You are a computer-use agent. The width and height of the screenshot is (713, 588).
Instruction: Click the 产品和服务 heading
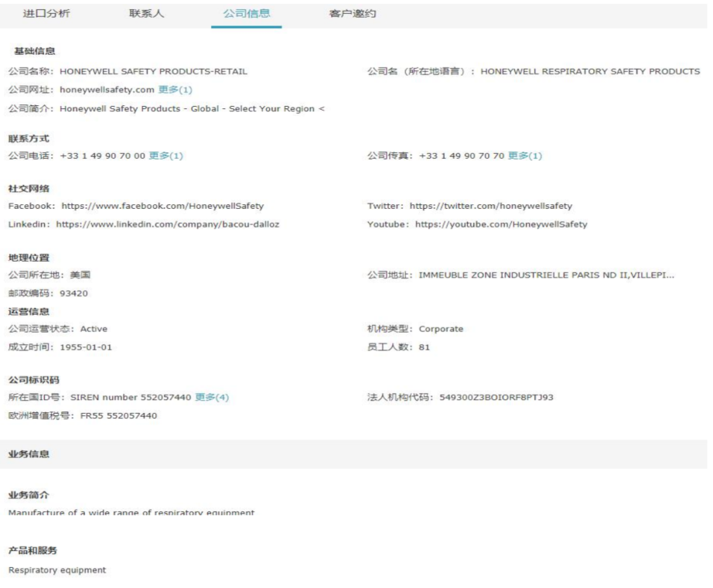(x=32, y=551)
